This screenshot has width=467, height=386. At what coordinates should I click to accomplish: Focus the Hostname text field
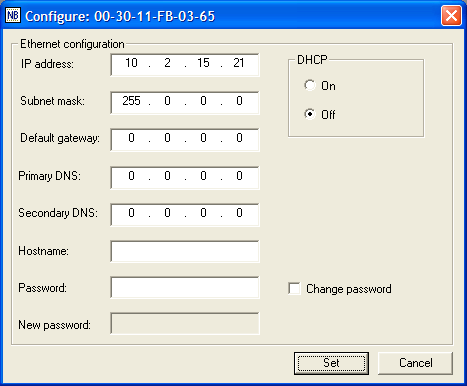point(185,251)
